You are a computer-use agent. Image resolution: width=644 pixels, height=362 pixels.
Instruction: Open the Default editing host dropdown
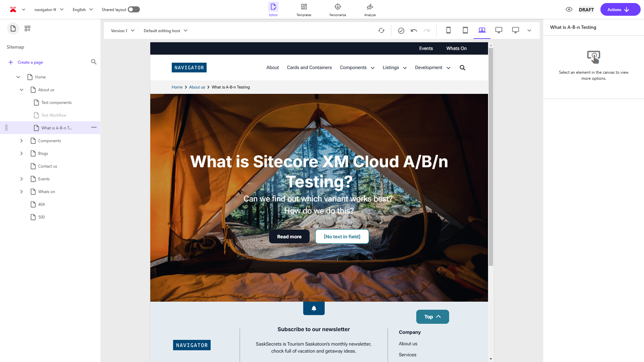(166, 31)
